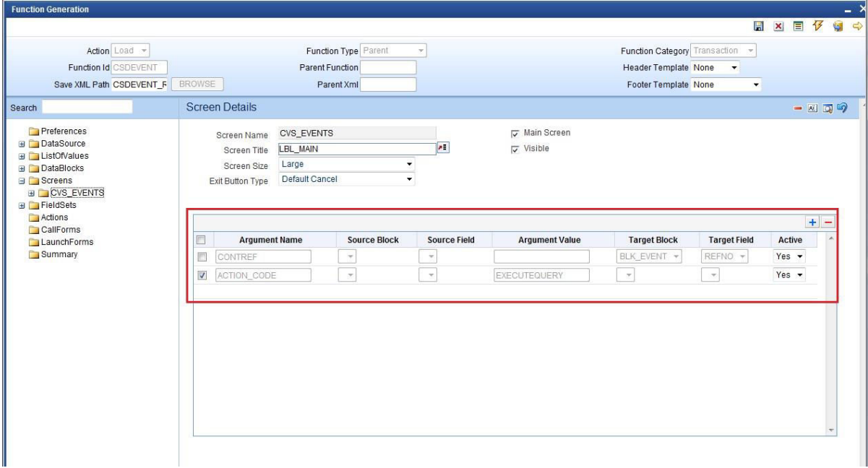
Task: Click the arguments table scrollbar down arrow
Action: 831,430
